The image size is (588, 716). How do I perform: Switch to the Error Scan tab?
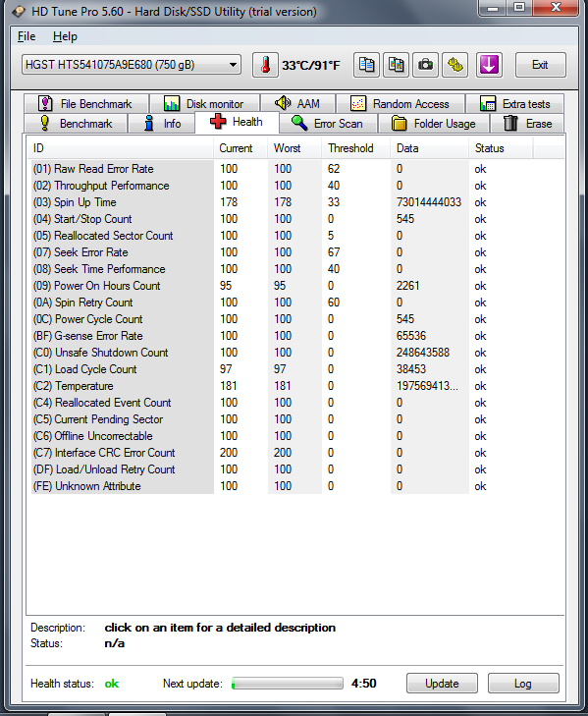click(328, 124)
